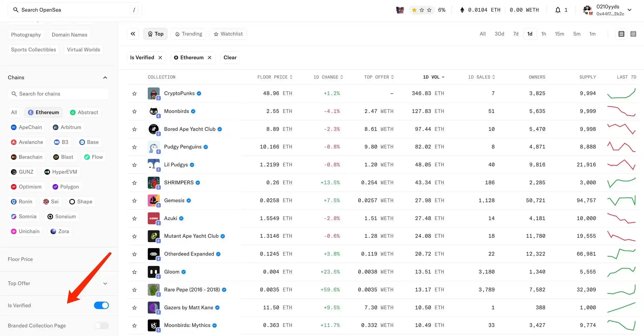Deselect the Ethereum chain chip
644x336 pixels.
coord(44,112)
